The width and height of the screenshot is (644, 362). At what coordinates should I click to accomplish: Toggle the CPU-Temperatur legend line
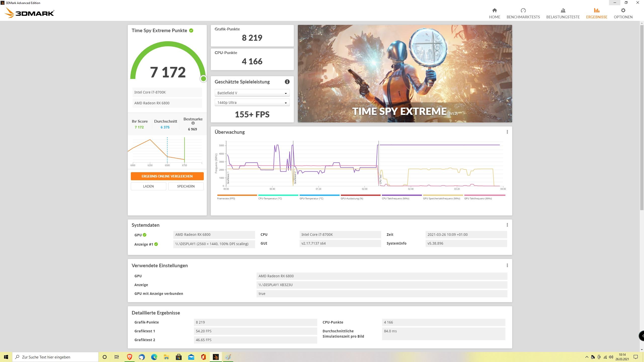coord(278,197)
